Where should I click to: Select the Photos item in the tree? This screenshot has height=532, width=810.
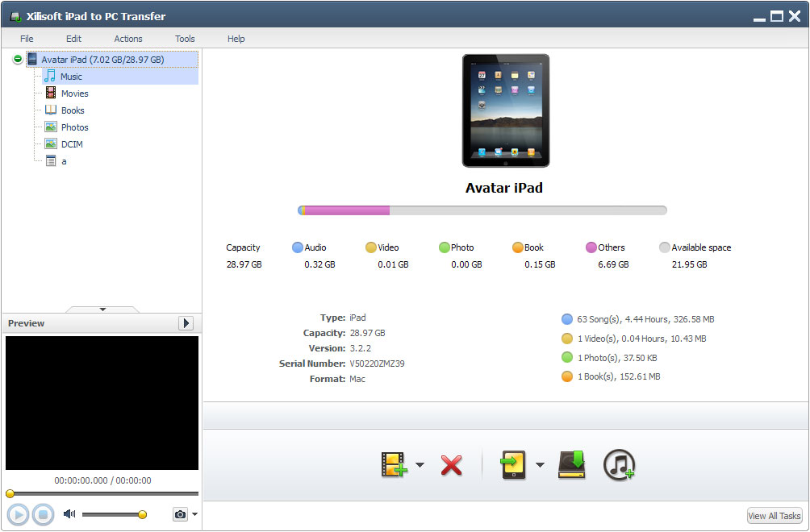click(x=75, y=127)
